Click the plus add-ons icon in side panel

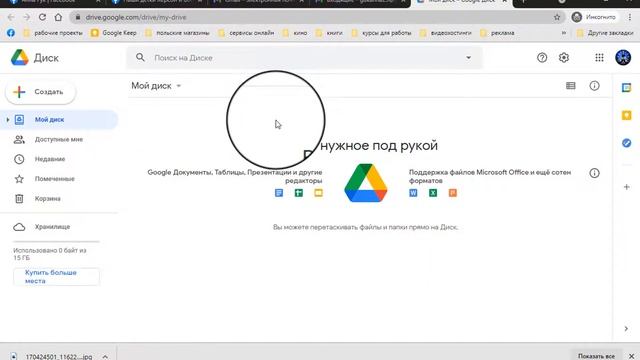626,187
